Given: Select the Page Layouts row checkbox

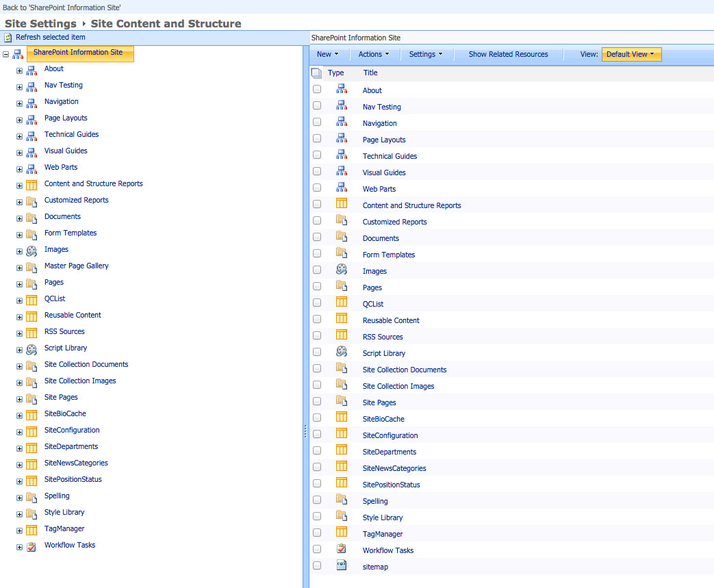Looking at the screenshot, I should pos(317,138).
